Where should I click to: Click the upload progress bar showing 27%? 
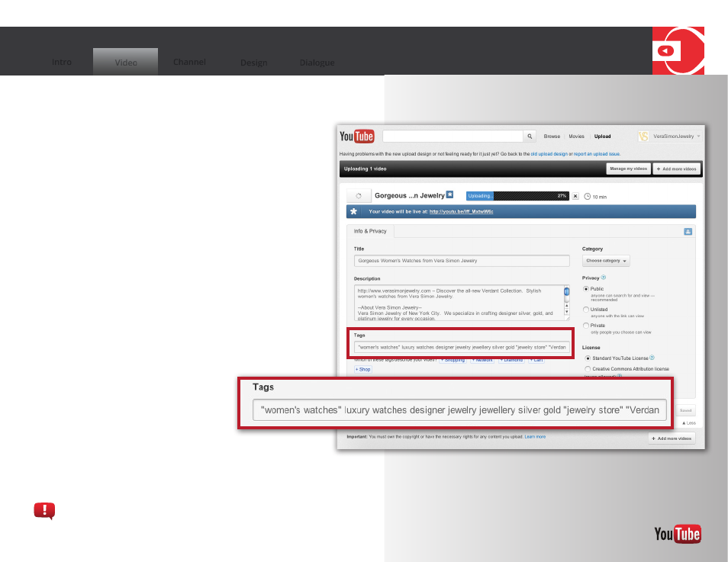coord(517,196)
